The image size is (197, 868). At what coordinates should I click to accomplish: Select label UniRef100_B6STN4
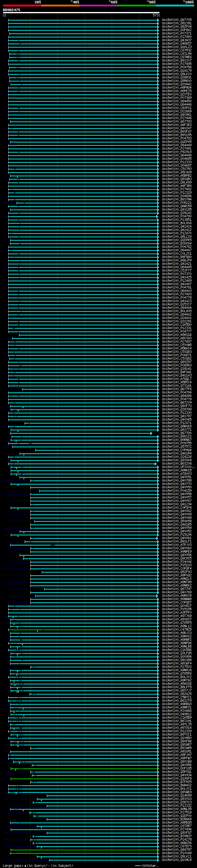click(177, 199)
